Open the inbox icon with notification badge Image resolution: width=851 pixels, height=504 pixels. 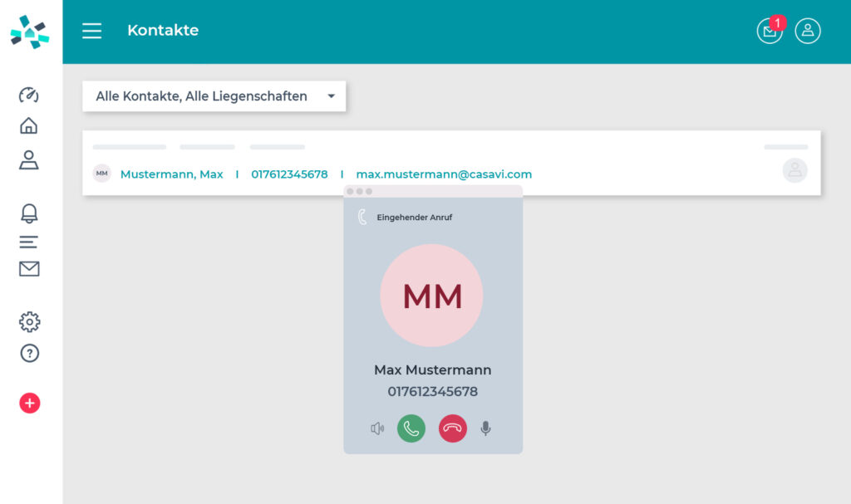click(x=770, y=31)
